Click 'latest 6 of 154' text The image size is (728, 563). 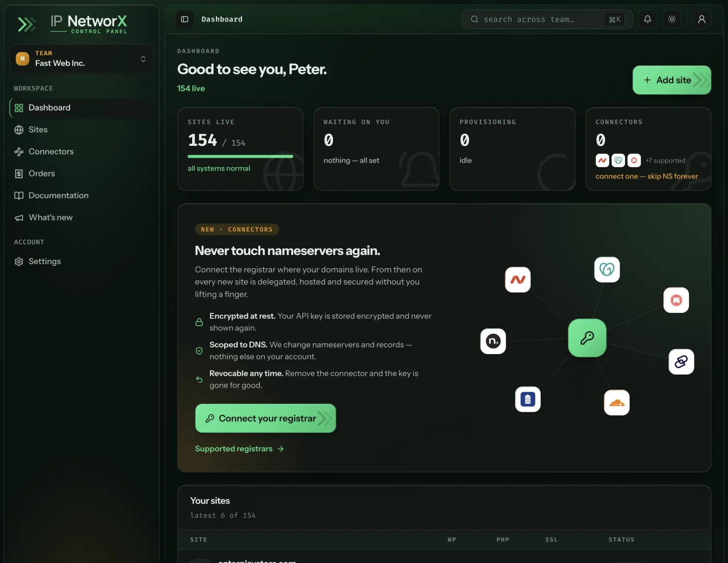(x=223, y=515)
